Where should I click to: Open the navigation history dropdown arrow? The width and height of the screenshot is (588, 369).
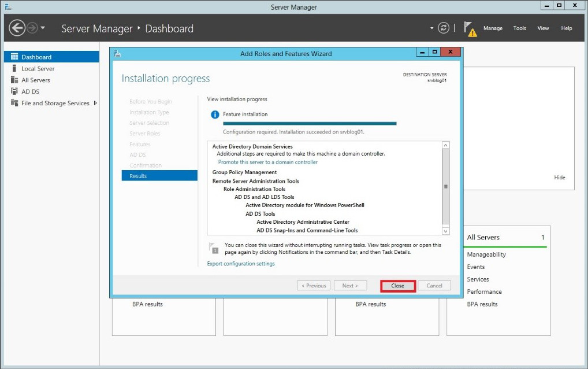coord(43,28)
